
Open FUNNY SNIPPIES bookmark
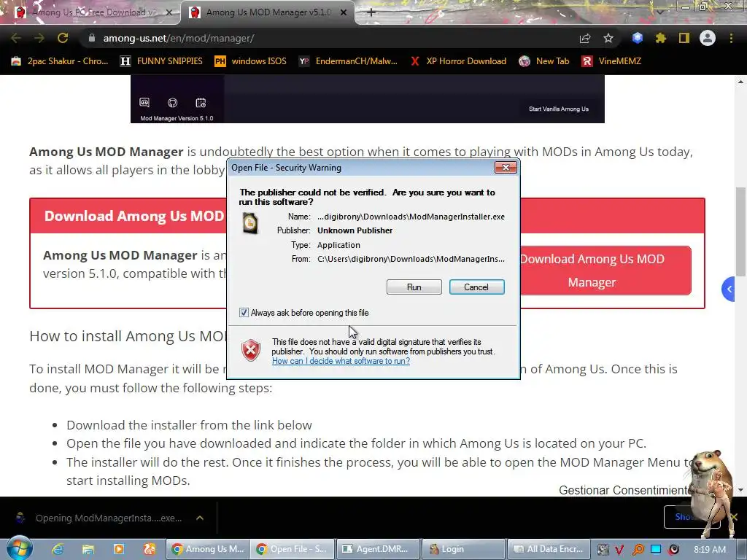pos(161,61)
